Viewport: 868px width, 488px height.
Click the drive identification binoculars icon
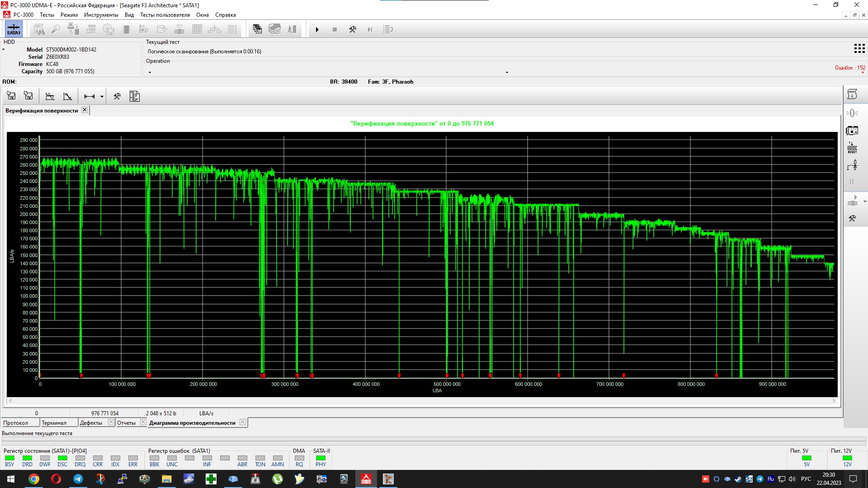click(39, 29)
